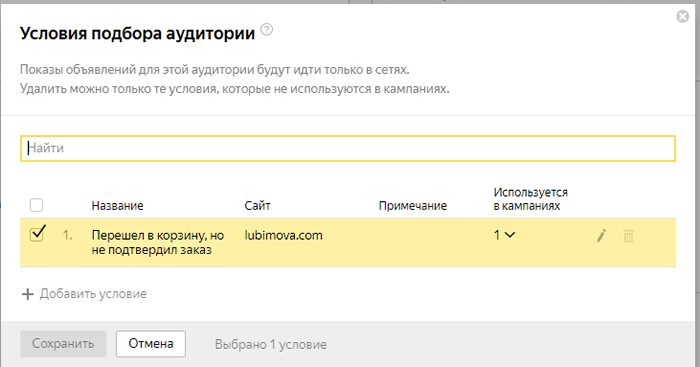
Task: Click the Сайт column header
Action: pyautogui.click(x=257, y=206)
